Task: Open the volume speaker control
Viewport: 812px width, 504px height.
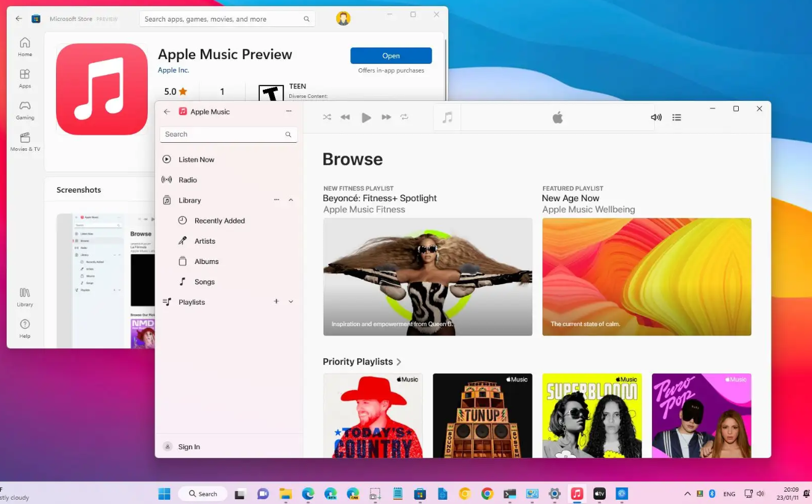Action: pos(656,117)
